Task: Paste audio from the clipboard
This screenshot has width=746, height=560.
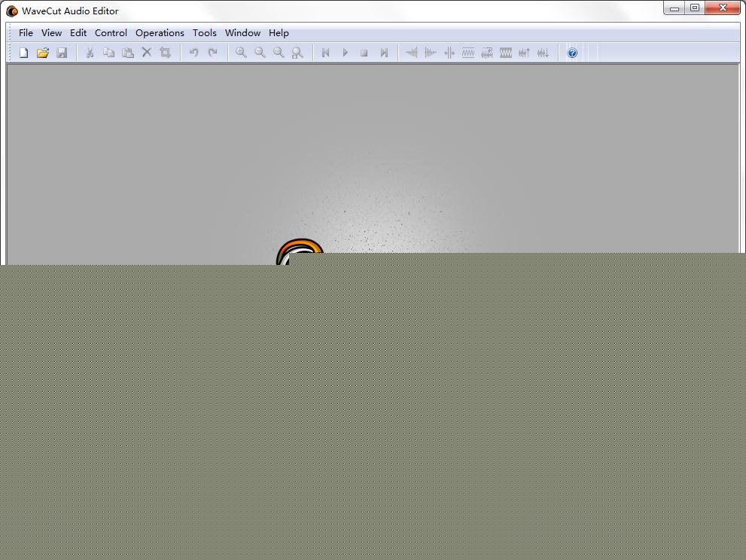Action: [x=128, y=53]
